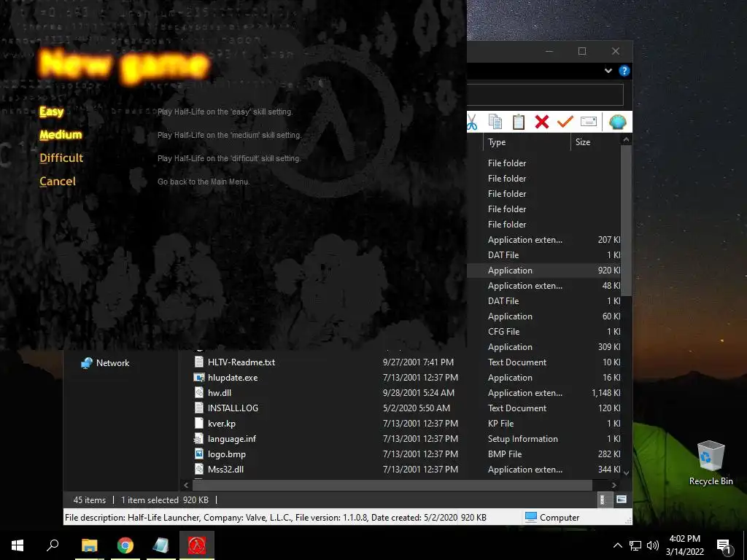Click the 9/28/2001 5:24 AM date cell
The height and width of the screenshot is (560, 747).
pos(418,393)
